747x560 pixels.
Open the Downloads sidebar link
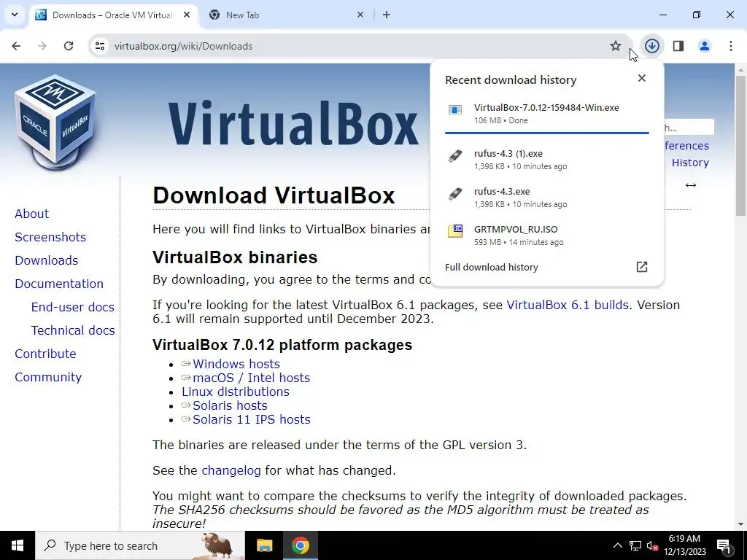point(46,260)
